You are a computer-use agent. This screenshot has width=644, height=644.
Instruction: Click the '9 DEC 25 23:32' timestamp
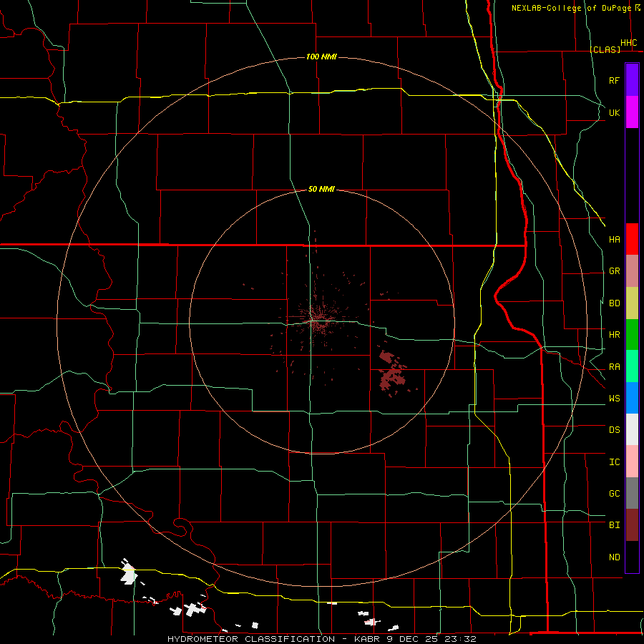[x=431, y=639]
